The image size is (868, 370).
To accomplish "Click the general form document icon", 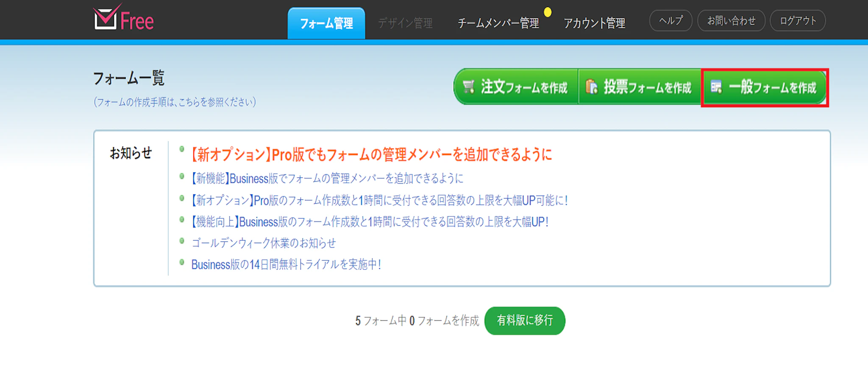I will [716, 87].
